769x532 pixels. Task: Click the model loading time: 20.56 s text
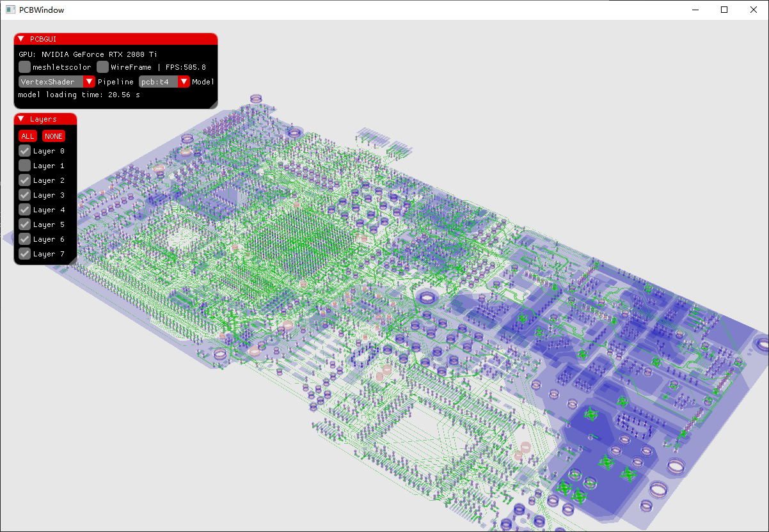79,95
